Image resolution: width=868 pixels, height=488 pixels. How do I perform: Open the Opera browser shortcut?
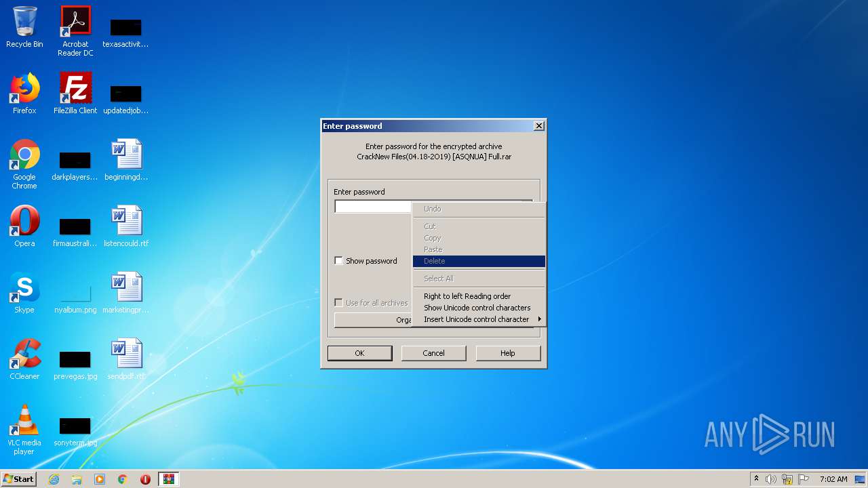click(24, 227)
